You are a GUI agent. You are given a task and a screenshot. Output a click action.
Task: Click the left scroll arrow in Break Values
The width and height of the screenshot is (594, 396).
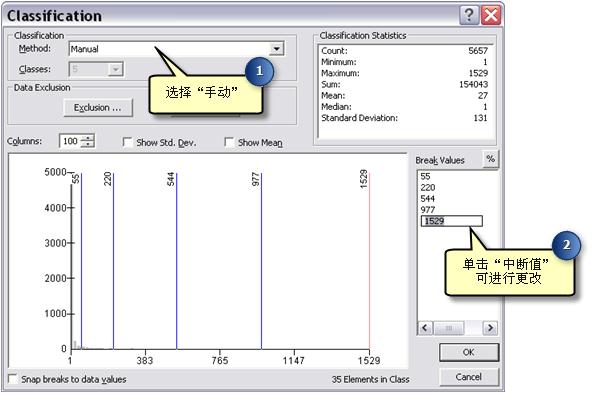[425, 328]
